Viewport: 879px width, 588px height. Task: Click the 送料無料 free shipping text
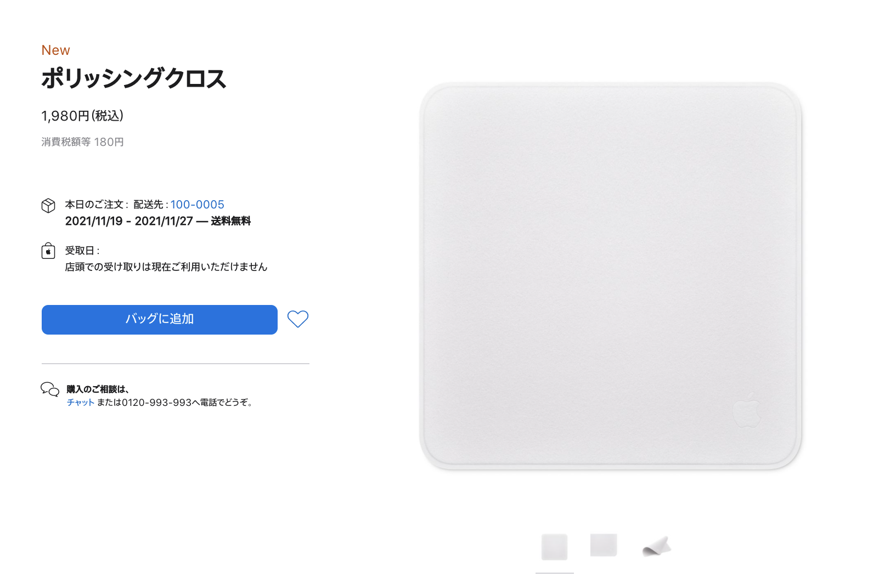[x=231, y=221]
